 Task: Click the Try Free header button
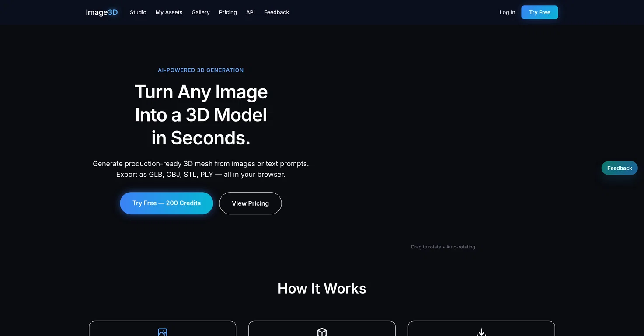(x=540, y=12)
